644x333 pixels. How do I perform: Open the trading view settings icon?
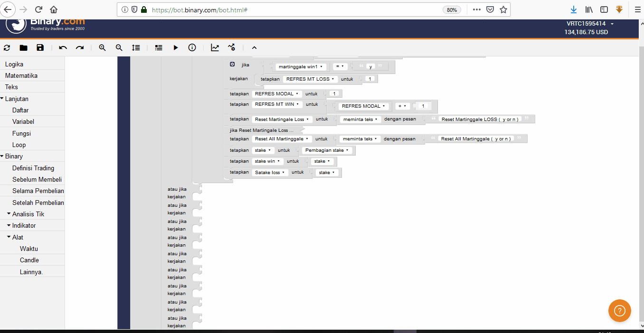click(231, 47)
